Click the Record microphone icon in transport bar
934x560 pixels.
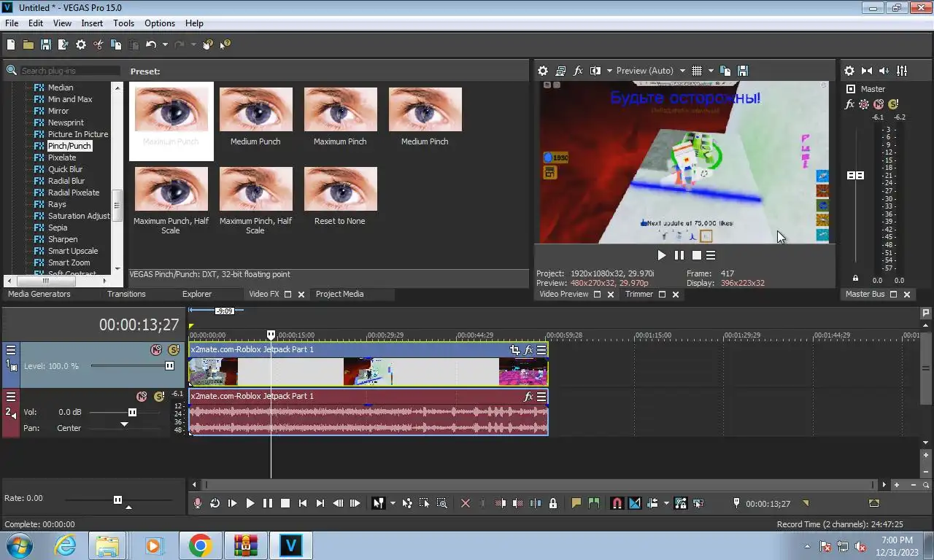pos(197,503)
